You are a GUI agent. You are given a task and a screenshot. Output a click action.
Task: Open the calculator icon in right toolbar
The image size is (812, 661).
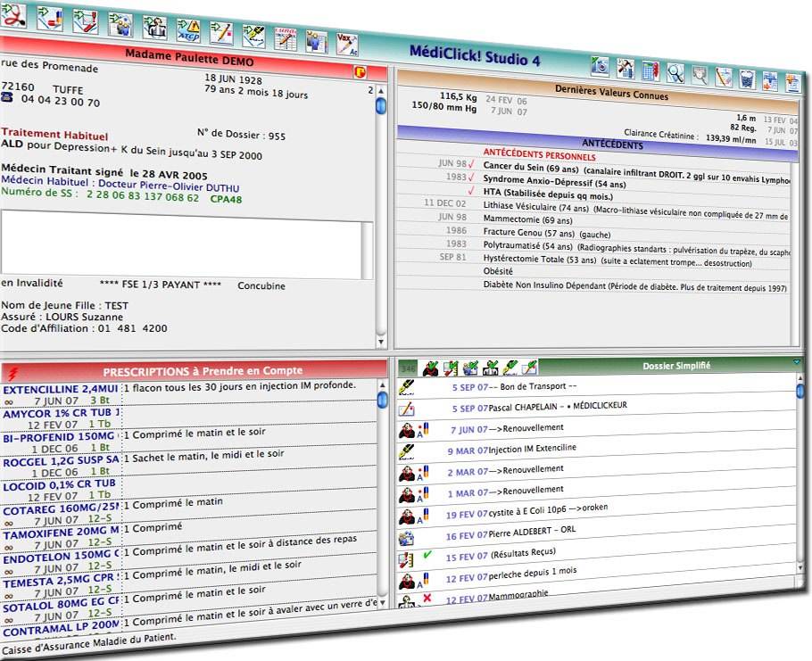(651, 70)
